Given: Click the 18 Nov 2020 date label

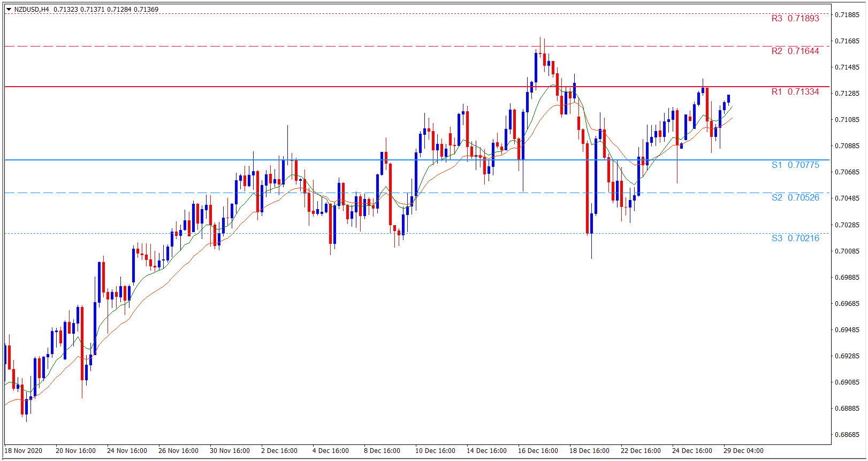Looking at the screenshot, I should coord(24,450).
